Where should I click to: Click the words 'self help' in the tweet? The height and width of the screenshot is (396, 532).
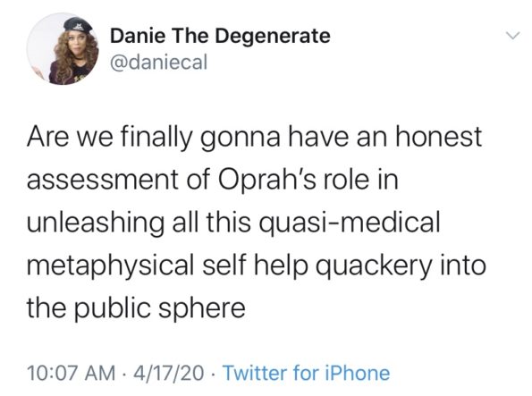tap(256, 266)
